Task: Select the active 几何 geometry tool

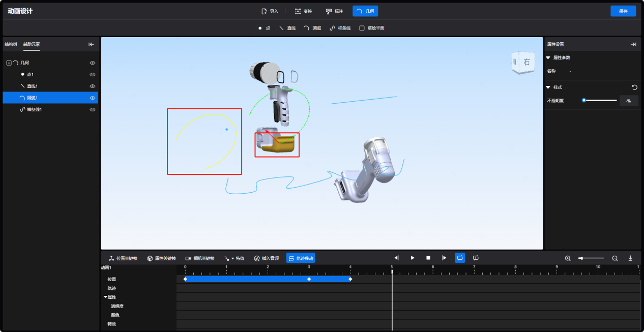Action: (x=365, y=11)
